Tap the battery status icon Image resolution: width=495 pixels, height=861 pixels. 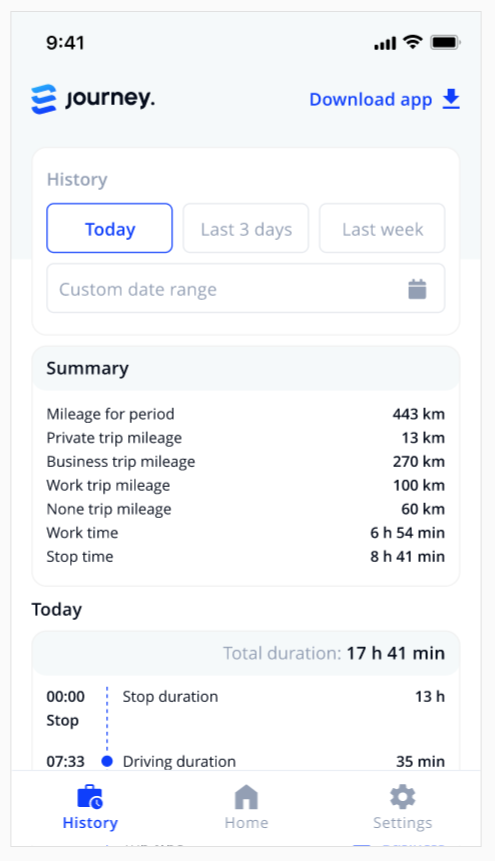[x=445, y=42]
